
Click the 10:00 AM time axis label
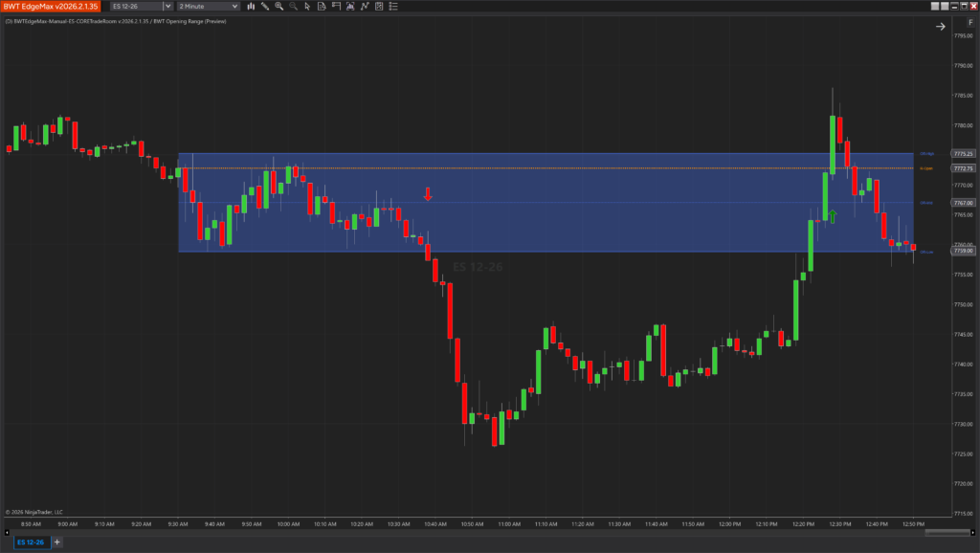tap(288, 524)
